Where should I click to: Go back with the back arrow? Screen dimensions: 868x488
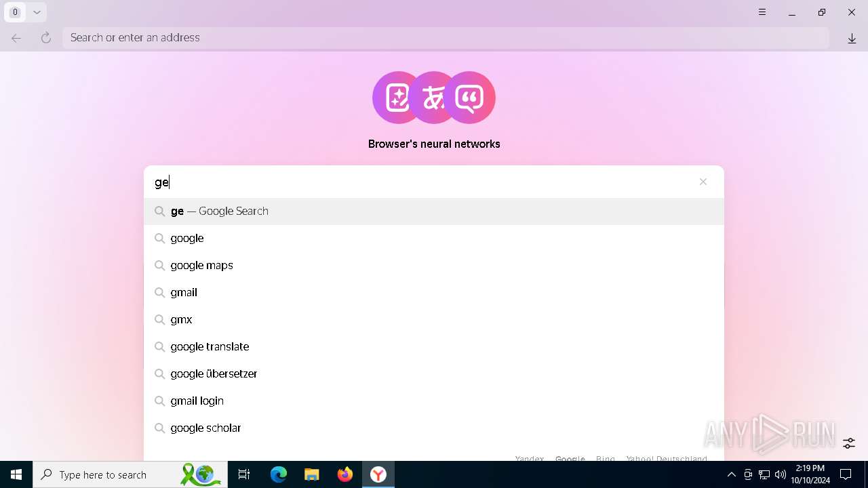tap(16, 38)
